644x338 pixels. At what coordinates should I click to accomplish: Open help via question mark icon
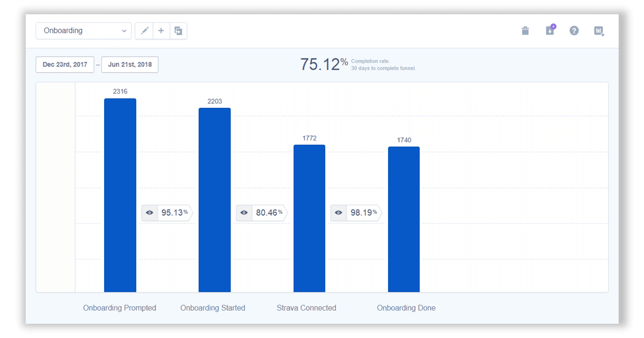point(574,31)
